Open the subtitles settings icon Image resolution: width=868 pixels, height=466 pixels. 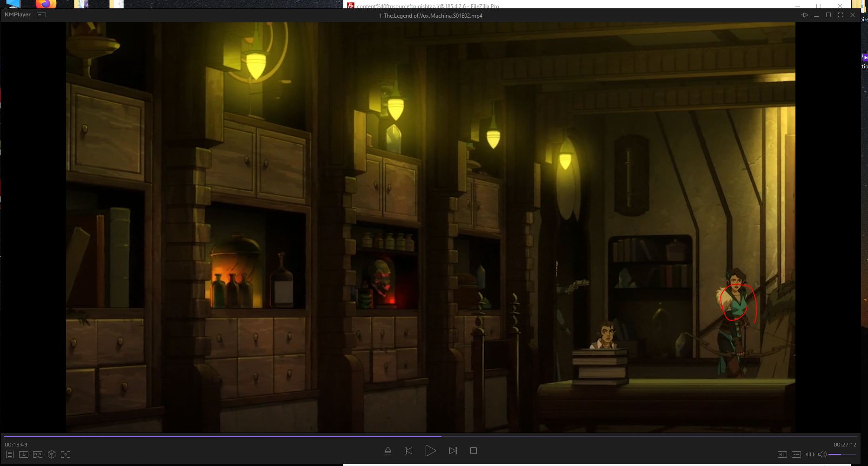pos(796,454)
